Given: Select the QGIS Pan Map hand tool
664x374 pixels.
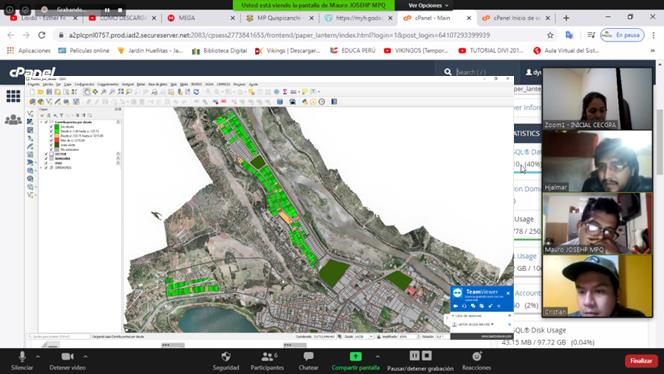Looking at the screenshot, I should (x=87, y=92).
